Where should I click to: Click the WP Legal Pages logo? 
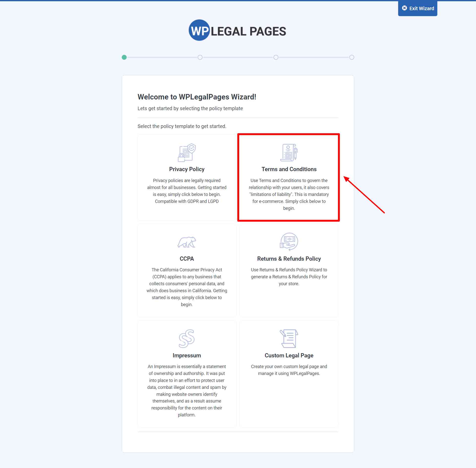(238, 30)
